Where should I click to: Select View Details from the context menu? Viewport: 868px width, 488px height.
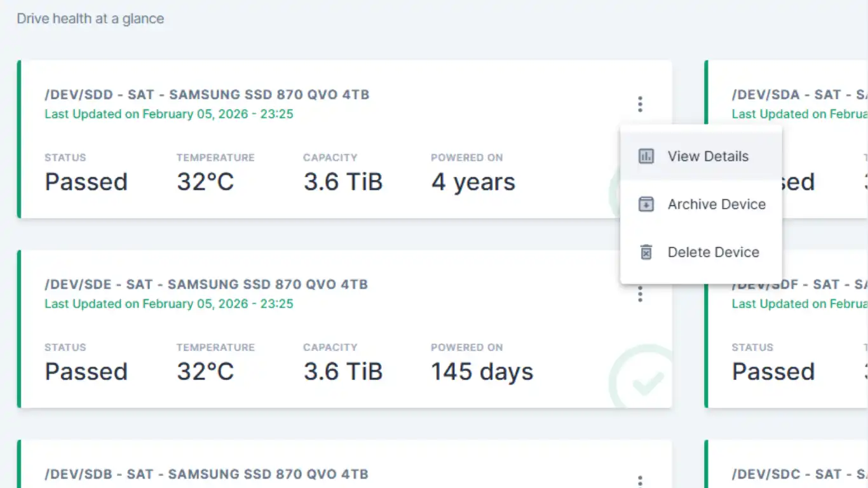[x=708, y=156]
